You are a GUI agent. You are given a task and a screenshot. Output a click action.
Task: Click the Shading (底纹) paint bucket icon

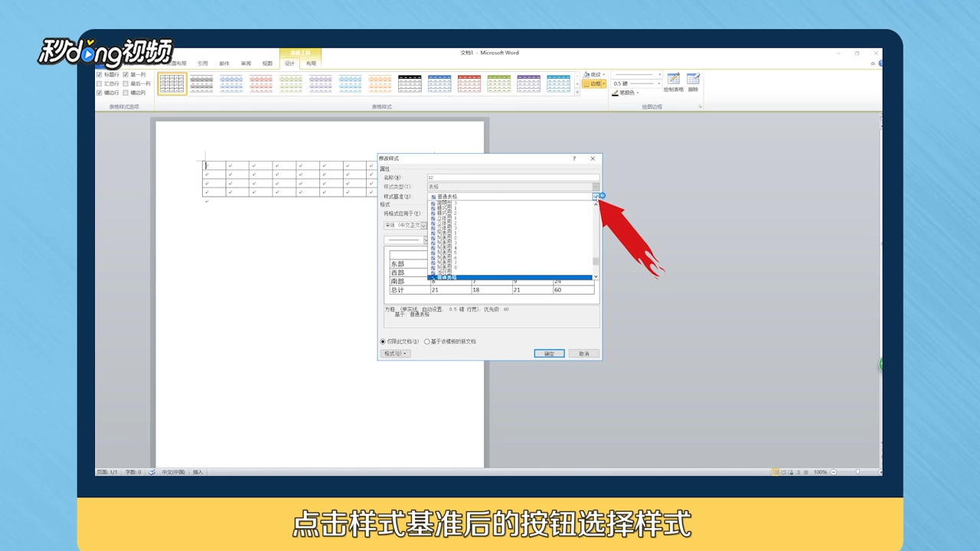click(586, 75)
